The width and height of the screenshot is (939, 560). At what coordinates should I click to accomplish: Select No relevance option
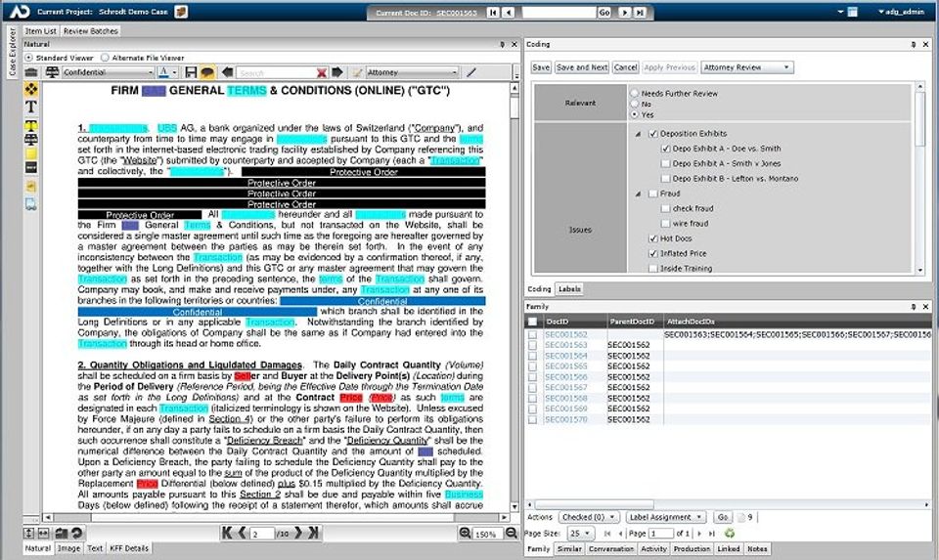point(635,105)
